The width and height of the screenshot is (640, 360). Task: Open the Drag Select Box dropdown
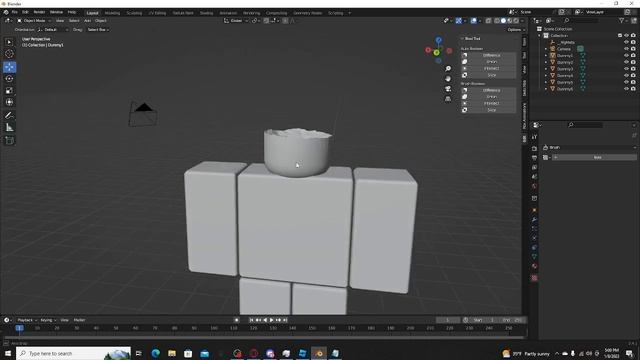pos(98,30)
